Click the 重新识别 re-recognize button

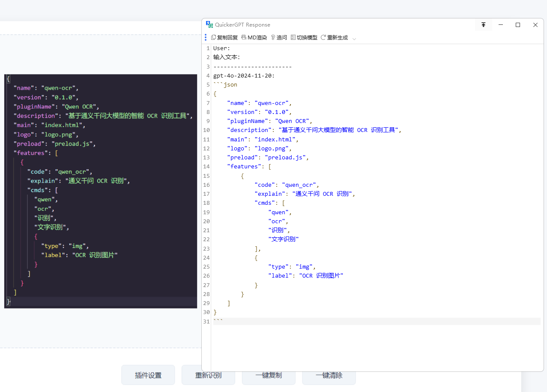tap(209, 375)
